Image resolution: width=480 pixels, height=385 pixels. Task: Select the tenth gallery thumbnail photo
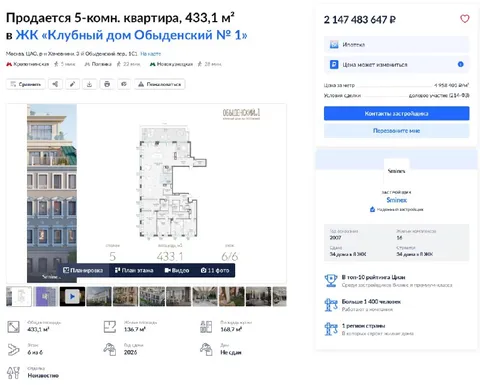coord(258,296)
